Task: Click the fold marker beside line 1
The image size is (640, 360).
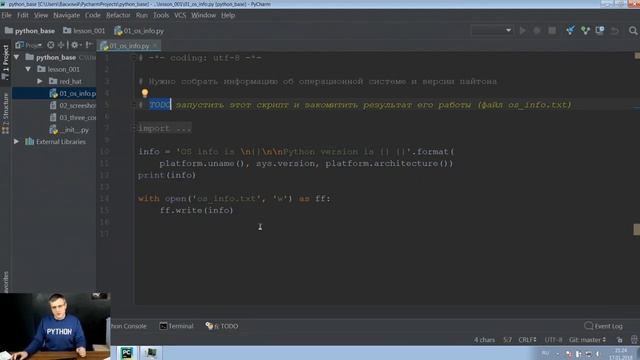Action: [133, 58]
